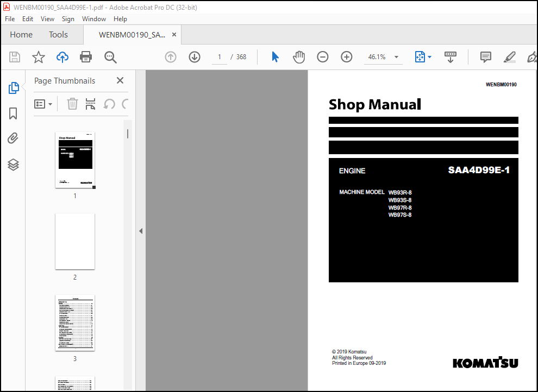The image size is (538, 392).
Task: Open Page Thumbnails sidebar icon
Action: pyautogui.click(x=14, y=88)
